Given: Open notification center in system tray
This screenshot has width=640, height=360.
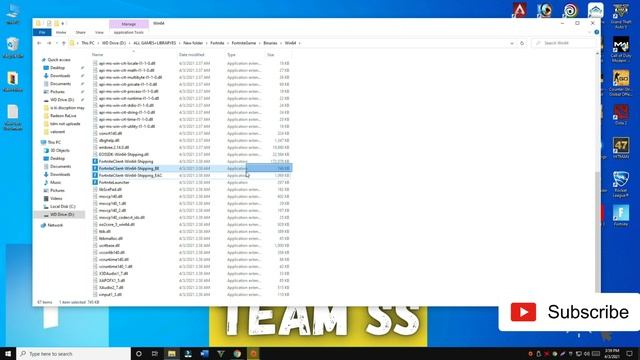Looking at the screenshot, I should (629, 353).
